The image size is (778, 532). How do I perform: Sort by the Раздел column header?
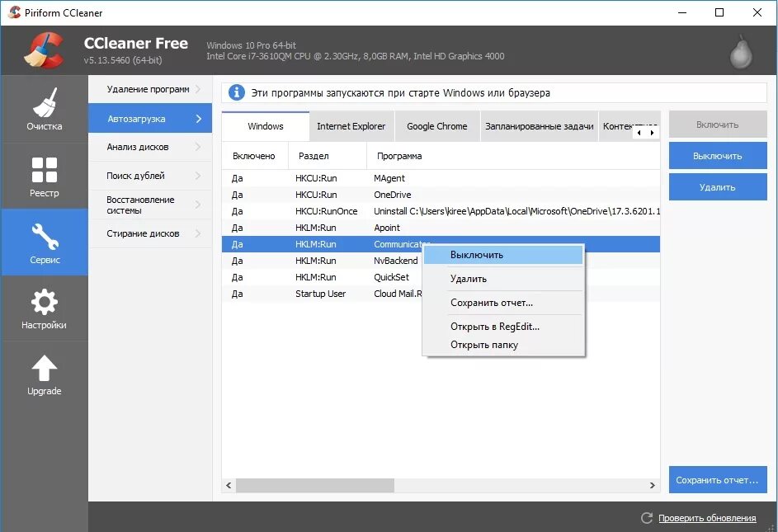328,156
